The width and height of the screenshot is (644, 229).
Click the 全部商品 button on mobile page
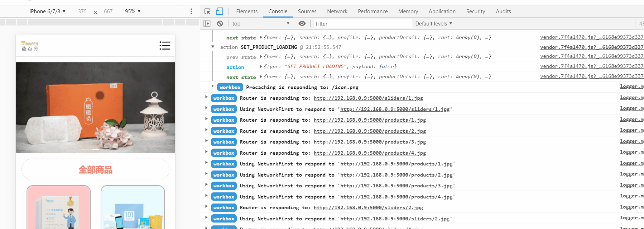tap(95, 169)
